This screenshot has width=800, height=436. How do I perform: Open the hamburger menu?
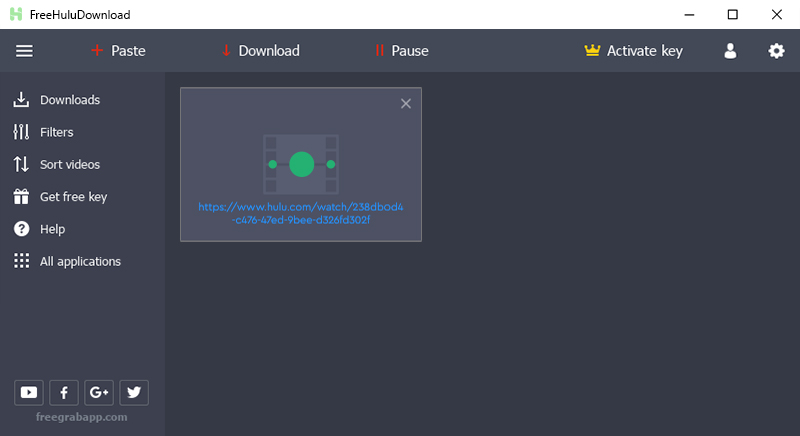(x=24, y=51)
